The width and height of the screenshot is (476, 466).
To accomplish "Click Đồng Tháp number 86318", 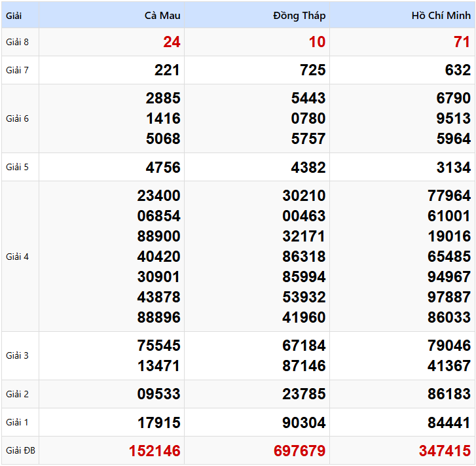I will (304, 257).
